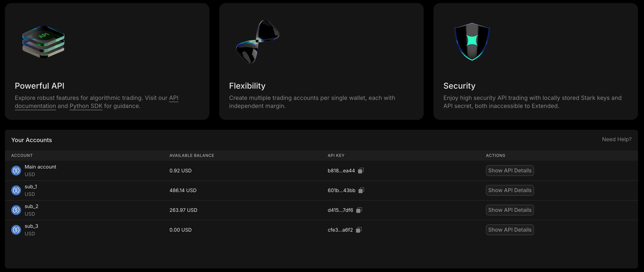
Task: Copy the Main account API key
Action: click(x=361, y=171)
